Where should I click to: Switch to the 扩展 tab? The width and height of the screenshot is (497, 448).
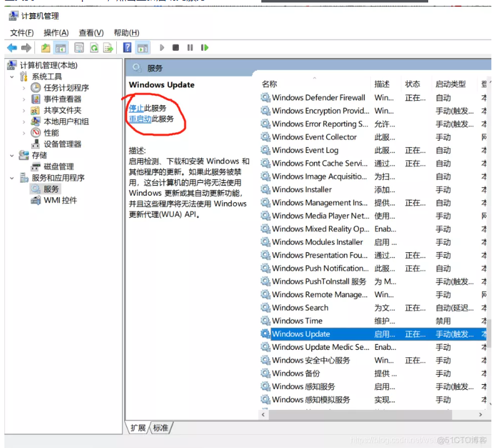click(x=138, y=428)
